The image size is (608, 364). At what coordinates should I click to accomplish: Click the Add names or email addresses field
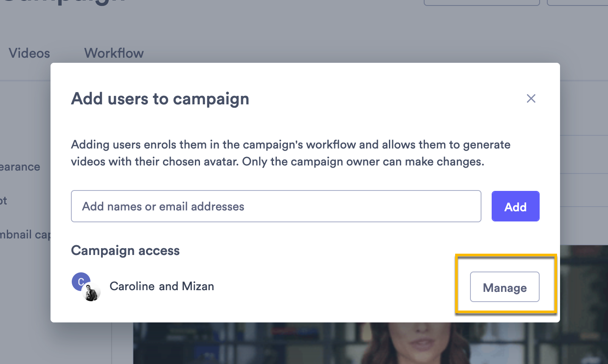coord(276,206)
